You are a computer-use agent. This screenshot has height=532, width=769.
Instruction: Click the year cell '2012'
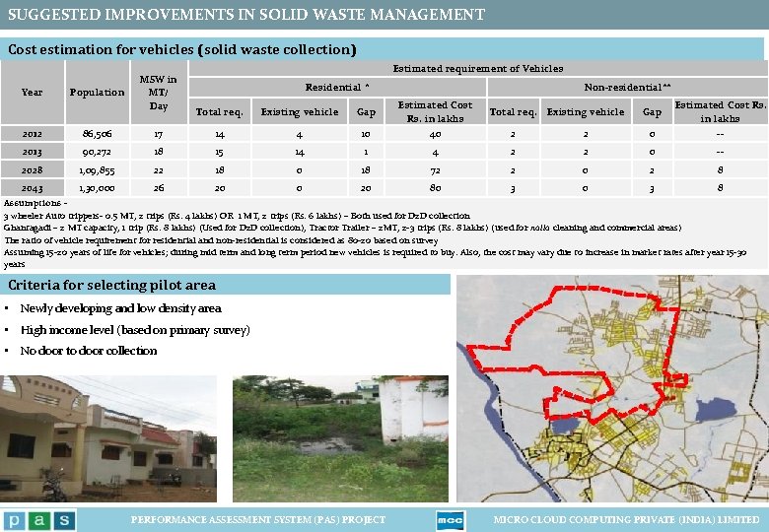point(32,134)
